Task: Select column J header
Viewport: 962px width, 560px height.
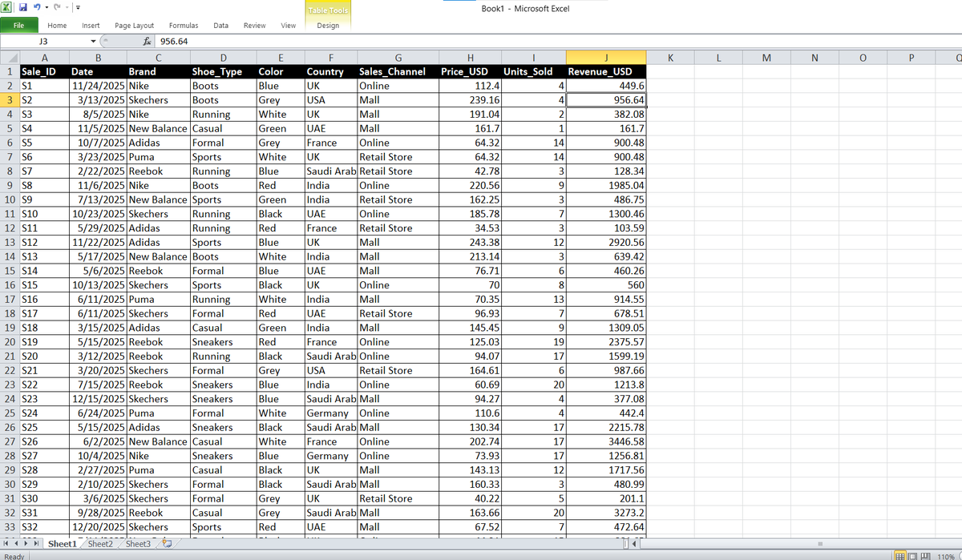Action: pyautogui.click(x=607, y=57)
